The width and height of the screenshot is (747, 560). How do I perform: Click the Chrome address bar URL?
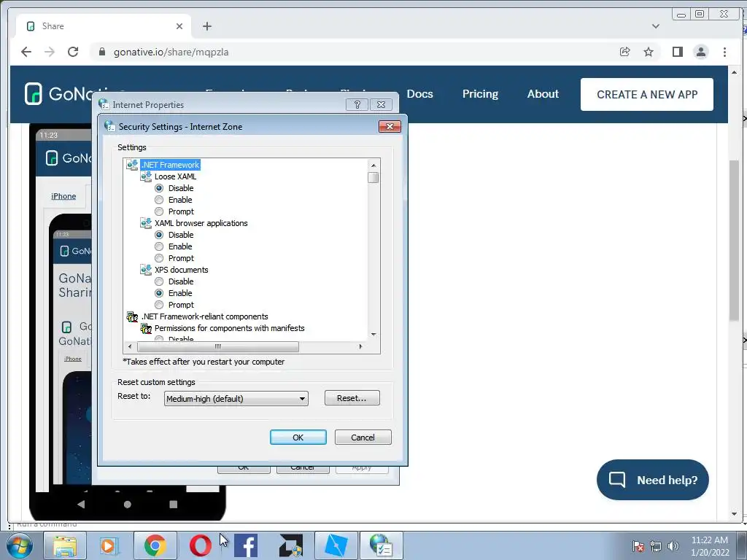click(x=171, y=52)
